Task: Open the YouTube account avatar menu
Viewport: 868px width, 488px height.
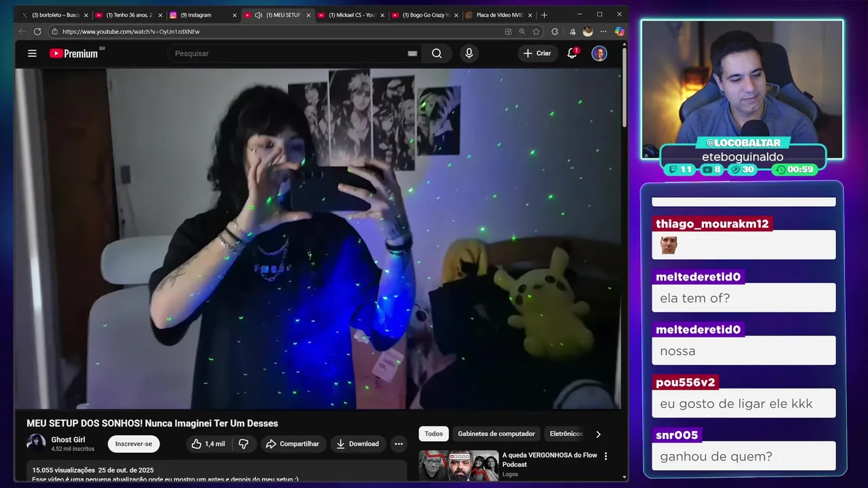Action: click(x=599, y=54)
